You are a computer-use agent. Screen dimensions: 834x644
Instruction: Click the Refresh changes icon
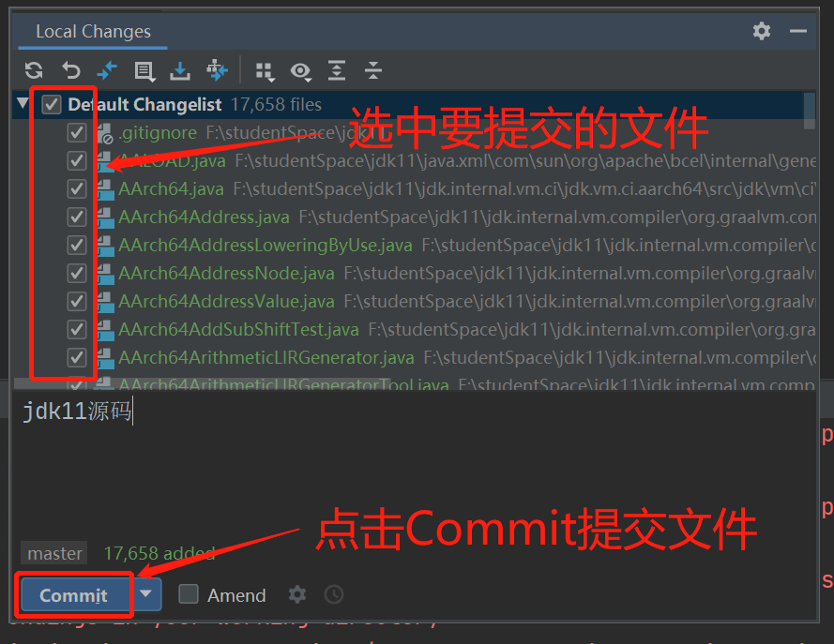click(x=34, y=70)
